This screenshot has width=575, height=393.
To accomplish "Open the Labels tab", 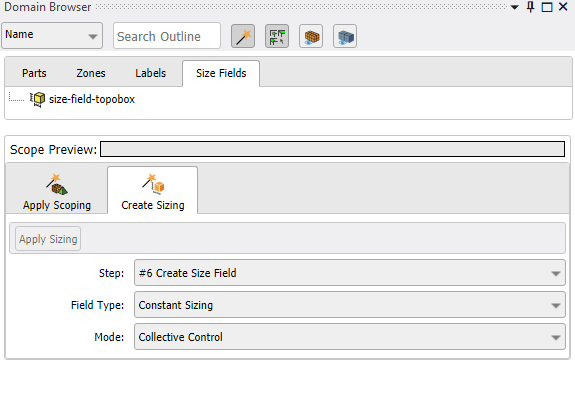I will (x=150, y=73).
